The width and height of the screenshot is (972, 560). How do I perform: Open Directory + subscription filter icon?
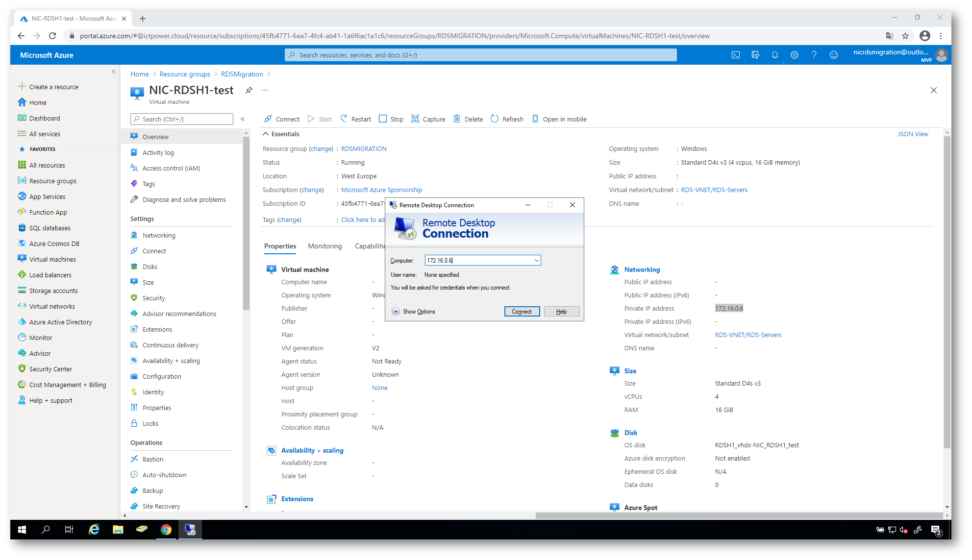755,55
